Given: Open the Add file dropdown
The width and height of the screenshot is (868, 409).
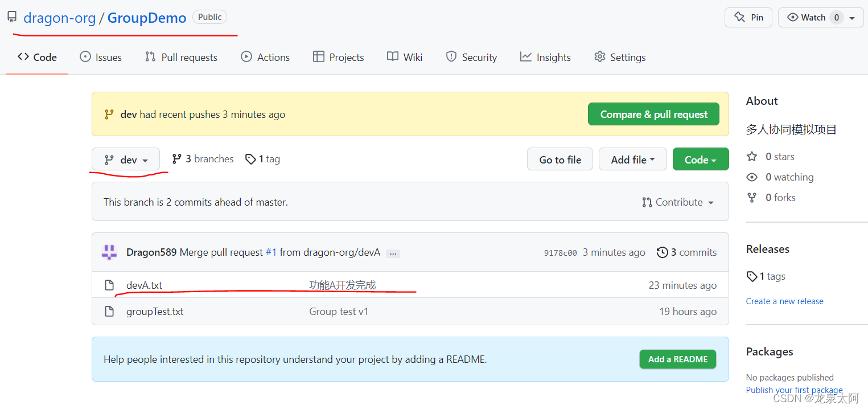Looking at the screenshot, I should (633, 159).
